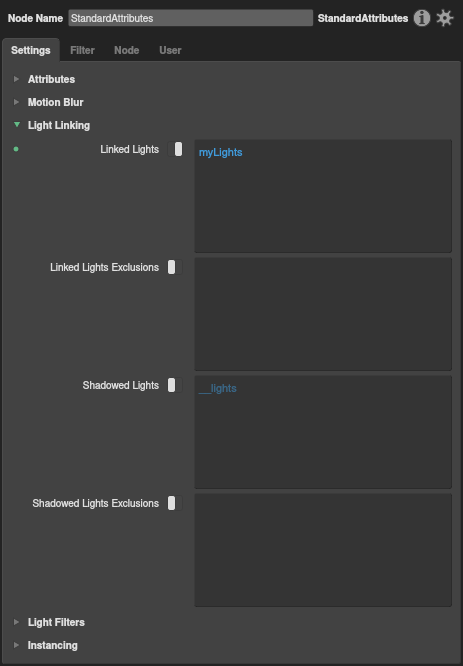Click green dot beside Linked Lights
This screenshot has height=666, width=463.
[16, 149]
